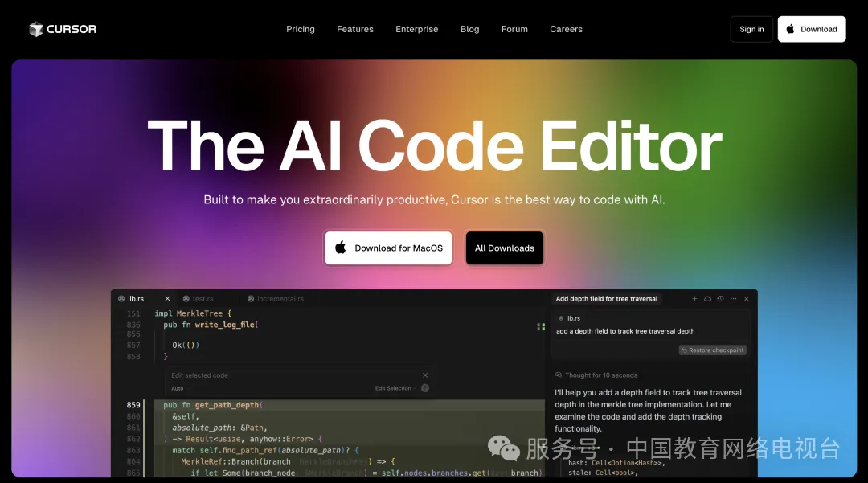
Task: Open the Edit Selection dropdown
Action: tap(395, 388)
